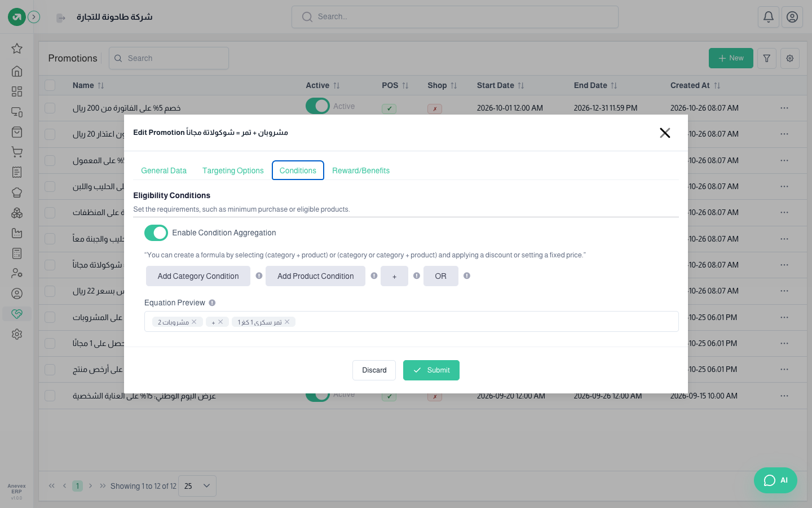Focus the top global Search field
This screenshot has width=812, height=508.
455,17
